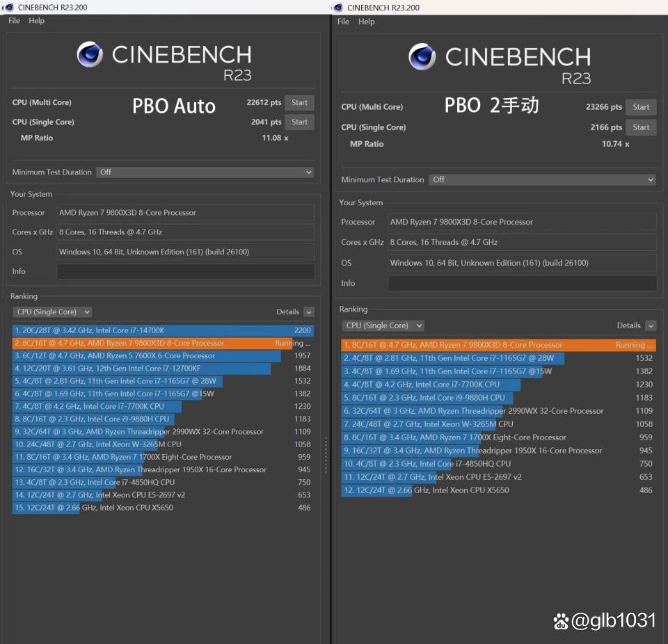This screenshot has height=644, width=668.
Task: Select i7-1165G7 @15W row in left ranking
Action: (x=164, y=394)
